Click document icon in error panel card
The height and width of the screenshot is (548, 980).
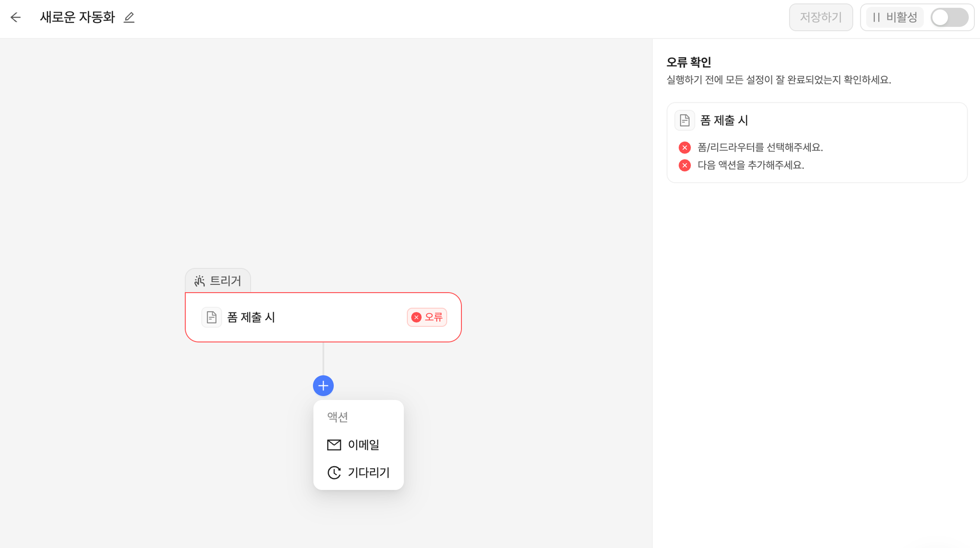tap(684, 120)
